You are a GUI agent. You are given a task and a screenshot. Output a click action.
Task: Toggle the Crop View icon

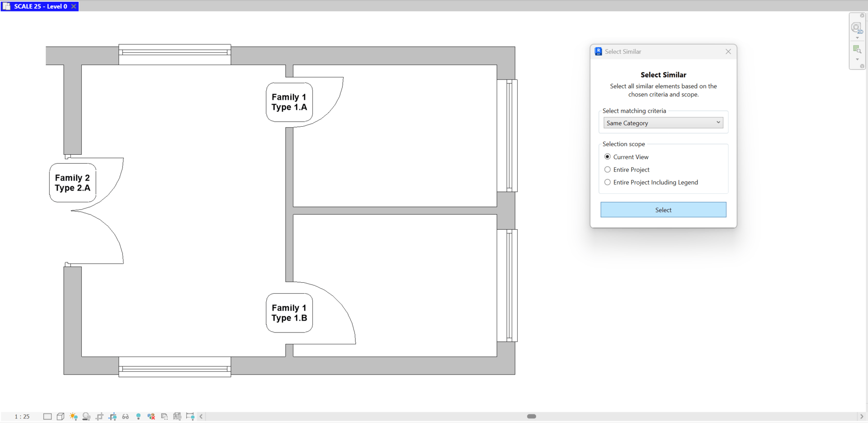99,416
